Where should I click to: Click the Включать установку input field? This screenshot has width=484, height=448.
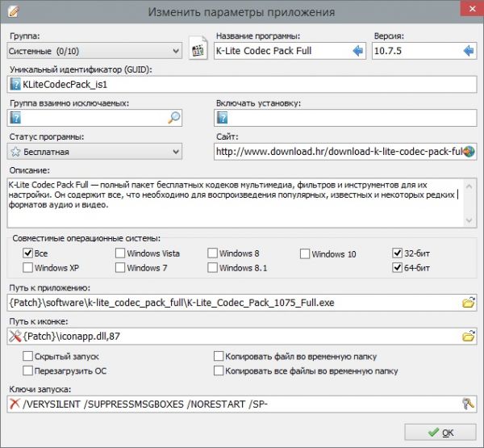pos(345,118)
